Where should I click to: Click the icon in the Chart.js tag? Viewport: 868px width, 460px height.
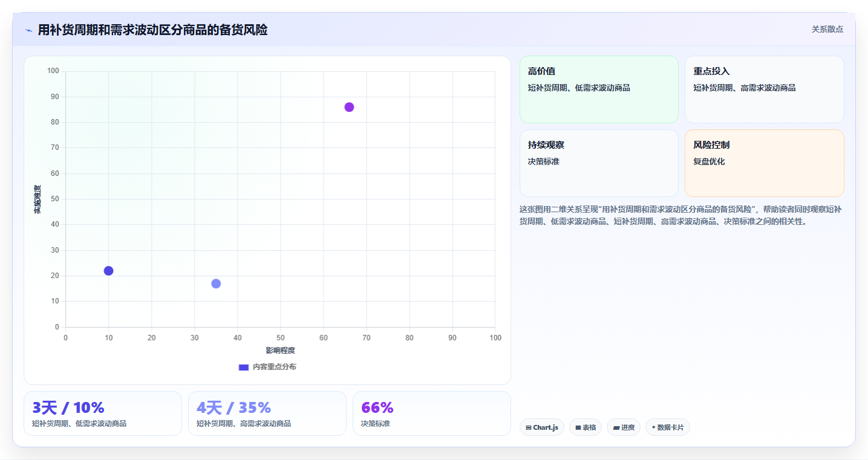click(x=529, y=427)
